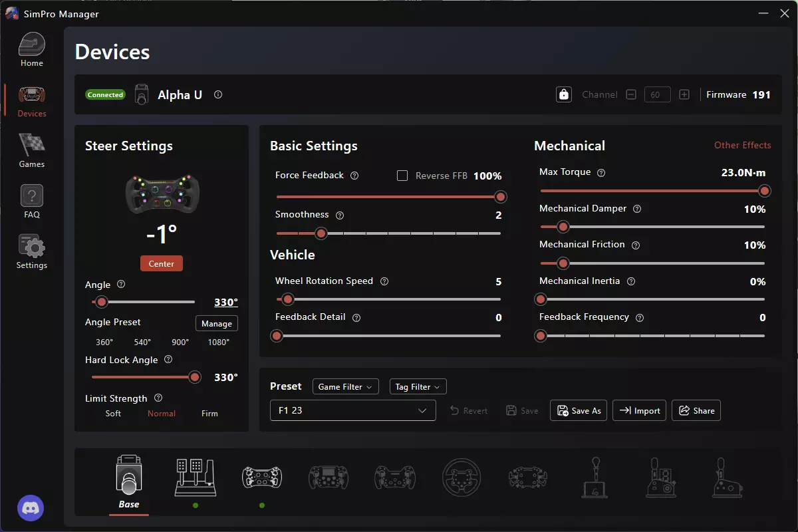This screenshot has width=798, height=532.
Task: Click the help icon next to Angle
Action: point(121,284)
